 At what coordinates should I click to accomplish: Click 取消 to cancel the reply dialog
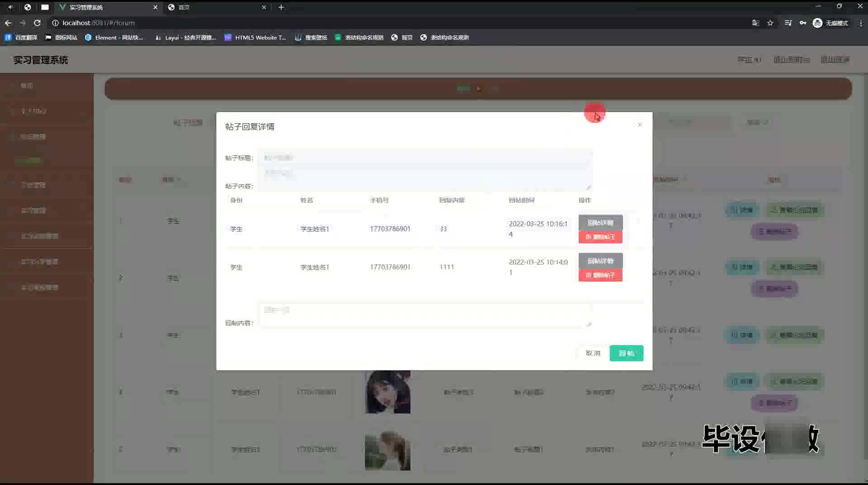click(593, 353)
